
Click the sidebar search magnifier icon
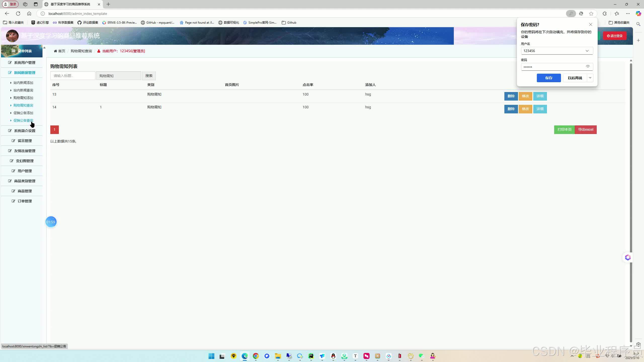click(638, 24)
